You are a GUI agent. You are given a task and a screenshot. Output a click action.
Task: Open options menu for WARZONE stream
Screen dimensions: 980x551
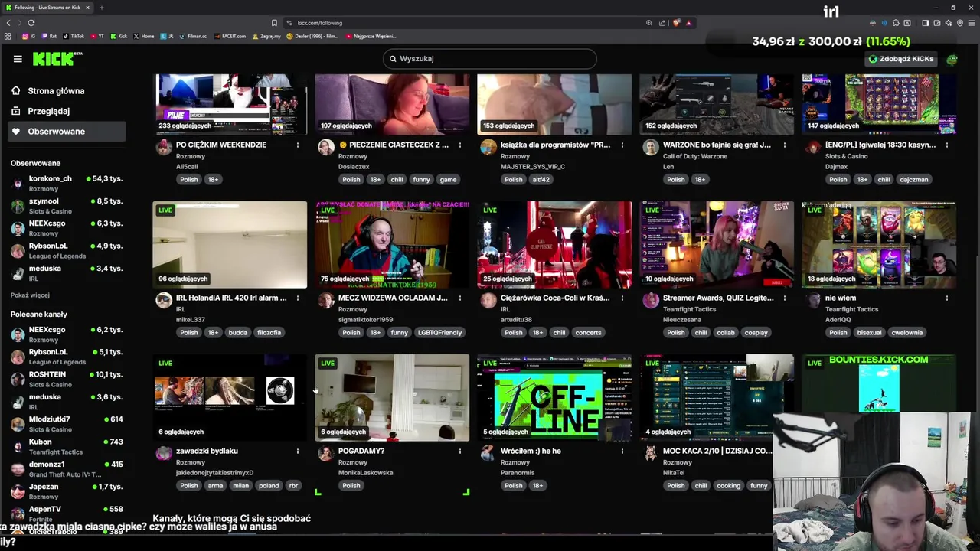785,145
